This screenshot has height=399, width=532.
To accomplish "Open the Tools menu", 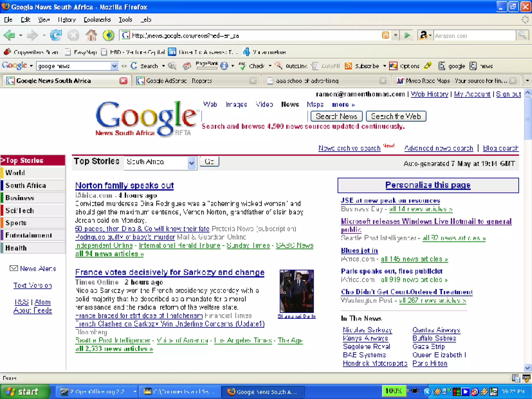I will coord(125,19).
